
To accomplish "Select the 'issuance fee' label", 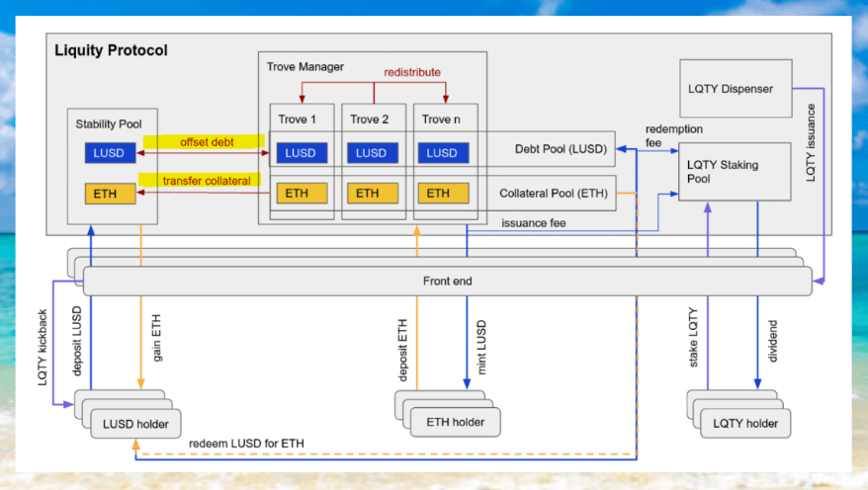I will pyautogui.click(x=533, y=223).
